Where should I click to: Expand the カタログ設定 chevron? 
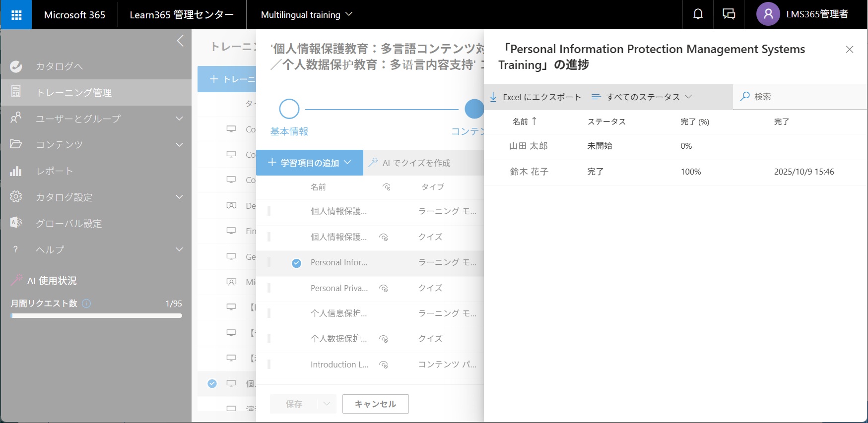point(180,197)
